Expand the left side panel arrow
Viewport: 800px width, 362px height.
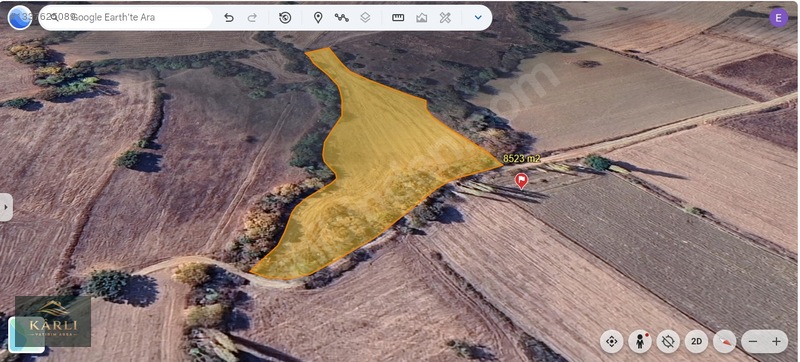6,207
